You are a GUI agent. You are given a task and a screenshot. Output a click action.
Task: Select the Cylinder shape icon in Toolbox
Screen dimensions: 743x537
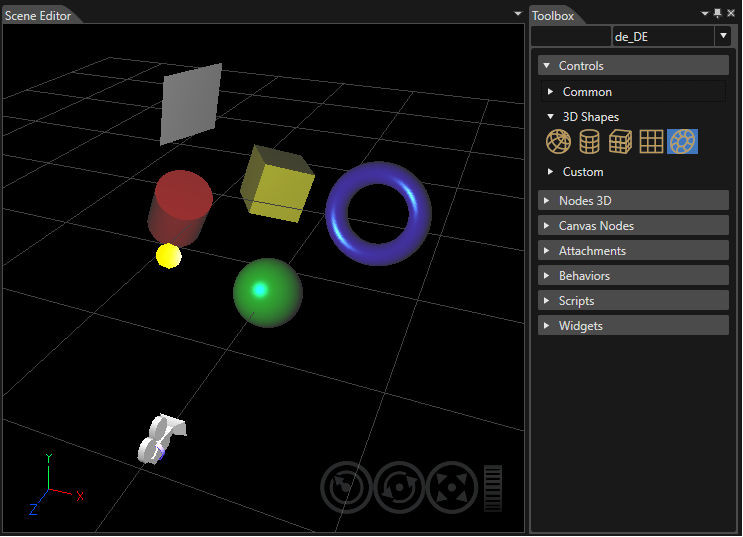589,142
